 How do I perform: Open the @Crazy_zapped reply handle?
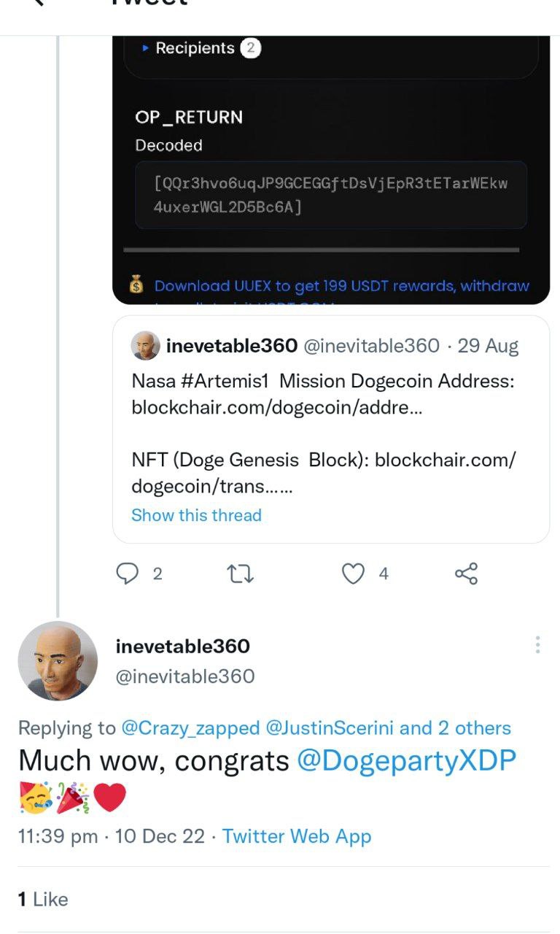click(190, 728)
